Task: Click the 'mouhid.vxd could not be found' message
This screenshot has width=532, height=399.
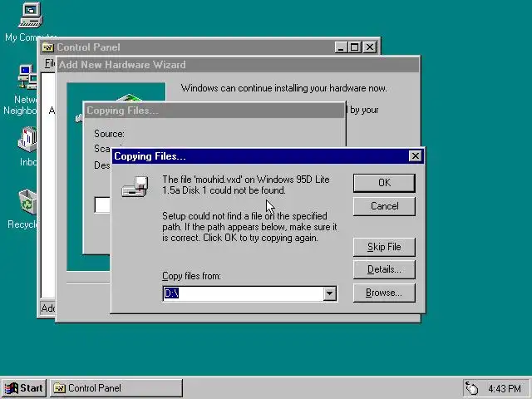Action: point(246,185)
